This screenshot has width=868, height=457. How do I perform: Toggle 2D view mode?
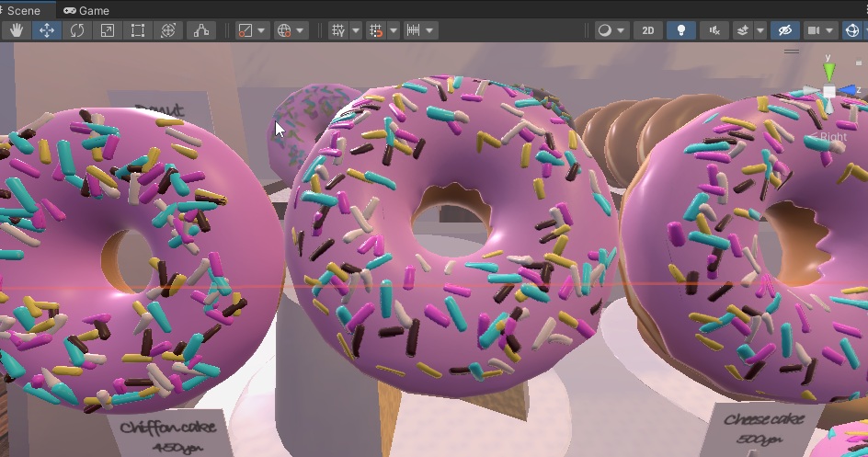[648, 30]
